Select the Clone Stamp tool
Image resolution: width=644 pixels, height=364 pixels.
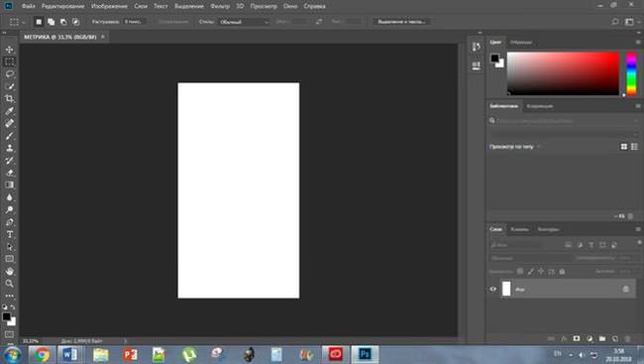10,148
